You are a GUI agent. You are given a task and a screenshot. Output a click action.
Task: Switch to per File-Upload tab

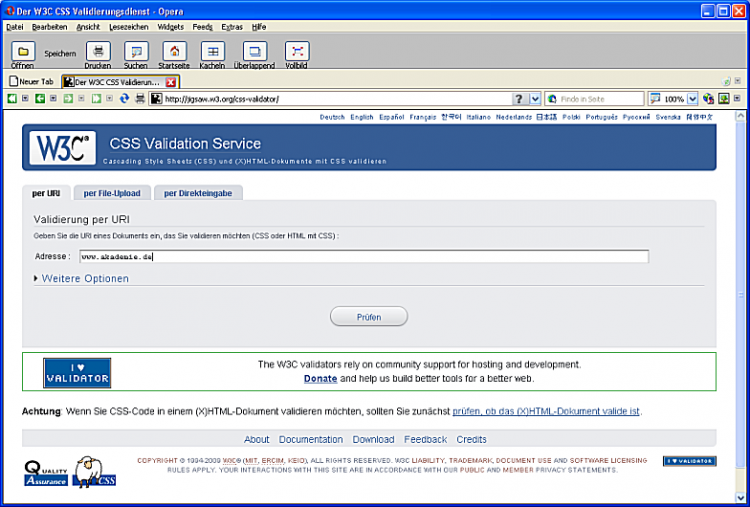point(112,193)
